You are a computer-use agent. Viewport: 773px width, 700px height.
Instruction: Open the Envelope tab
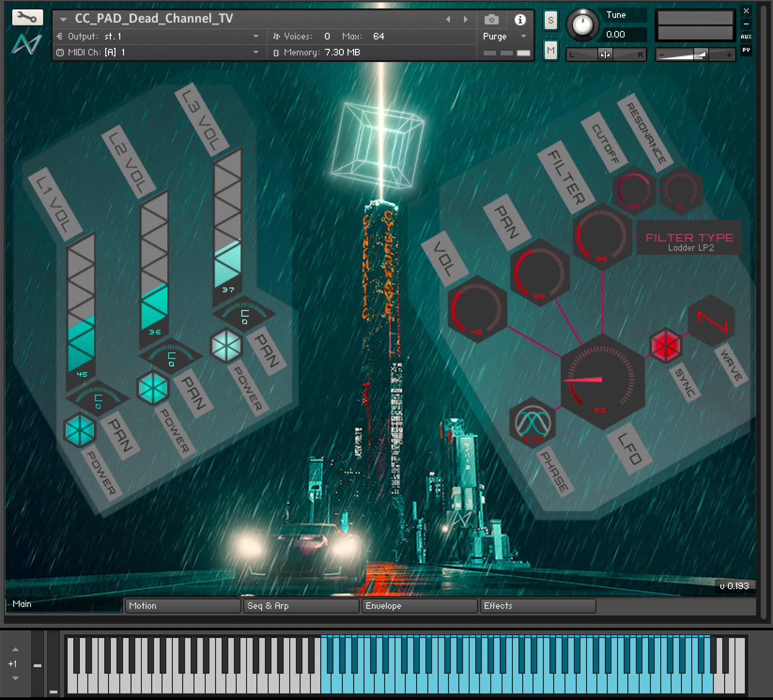pyautogui.click(x=419, y=606)
